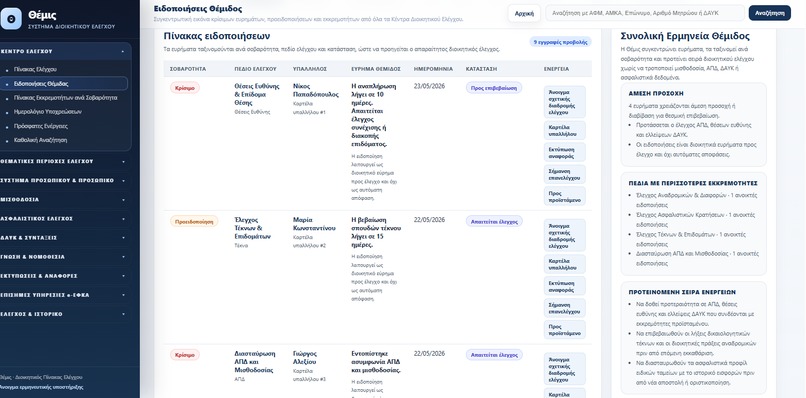The height and width of the screenshot is (398, 806).
Task: Expand the ΕΚΤΥΠΩΣΕΙΣ & ΑΝΑΦΟΡΕΣ section
Action: pyautogui.click(x=64, y=276)
